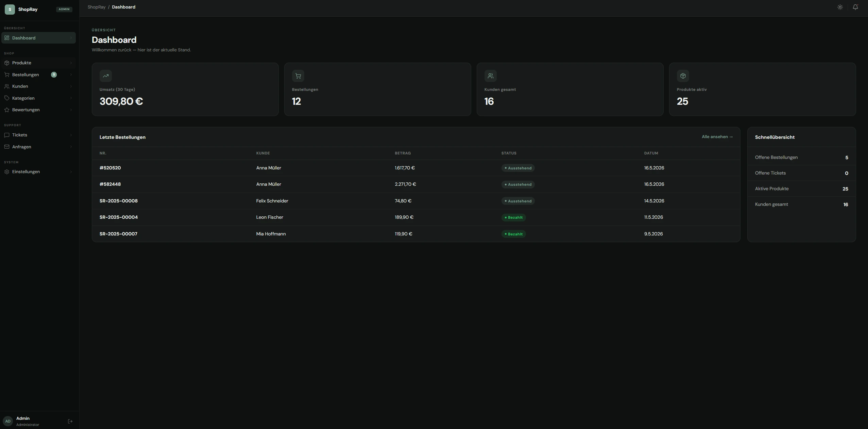Image resolution: width=868 pixels, height=429 pixels.
Task: Open order #582448
Action: pos(110,184)
